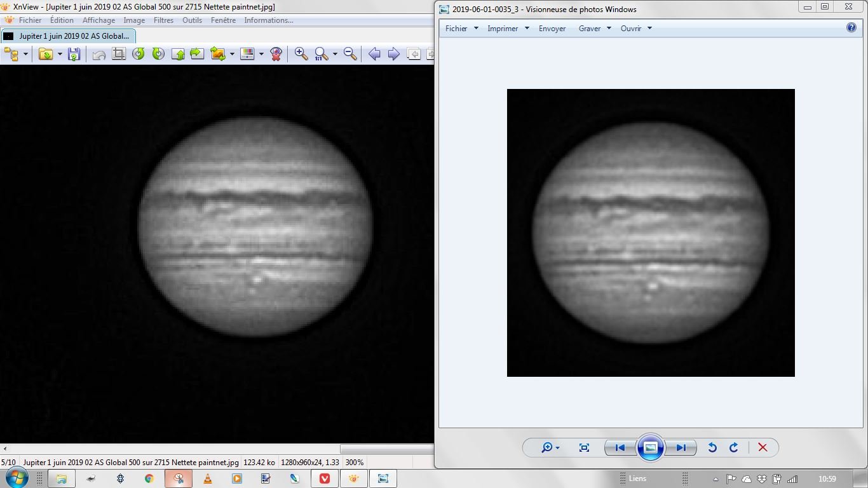868x488 pixels.
Task: Open the zoom magnifier control in Photo Viewer
Action: (550, 448)
